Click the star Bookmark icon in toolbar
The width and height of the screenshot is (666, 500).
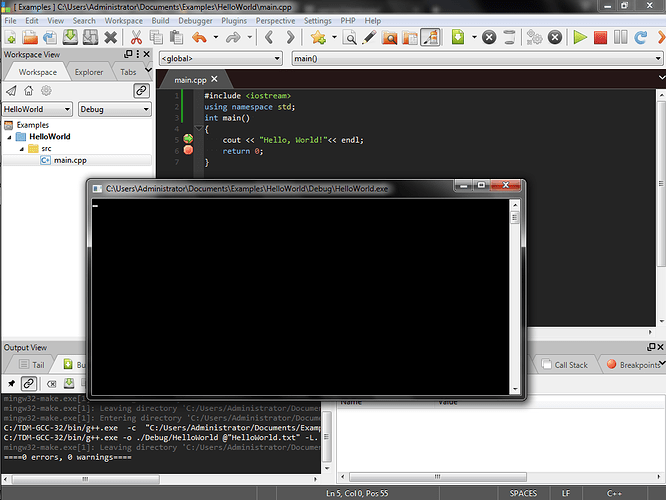318,38
